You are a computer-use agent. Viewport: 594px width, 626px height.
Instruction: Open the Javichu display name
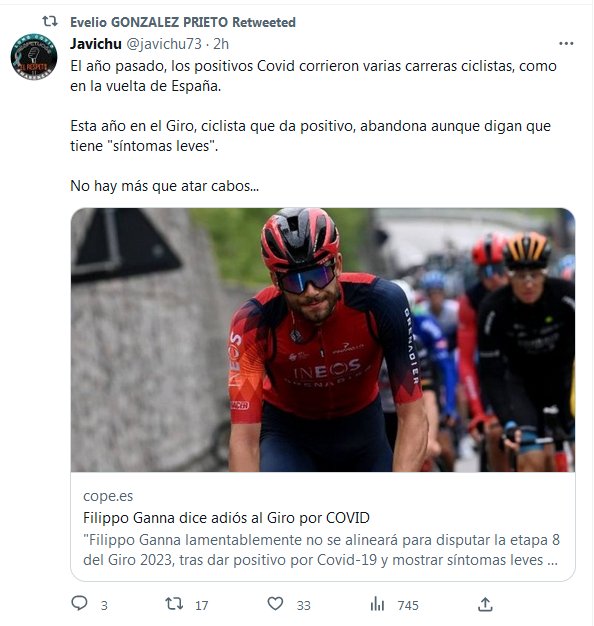pyautogui.click(x=96, y=44)
